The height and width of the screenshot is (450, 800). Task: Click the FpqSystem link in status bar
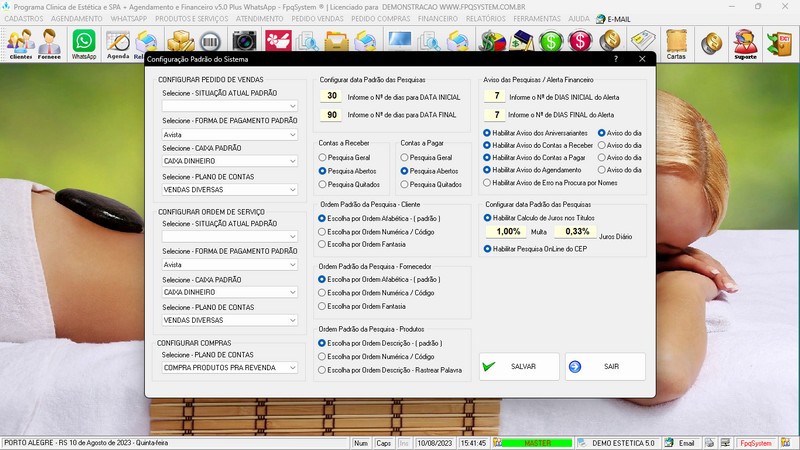point(756,443)
